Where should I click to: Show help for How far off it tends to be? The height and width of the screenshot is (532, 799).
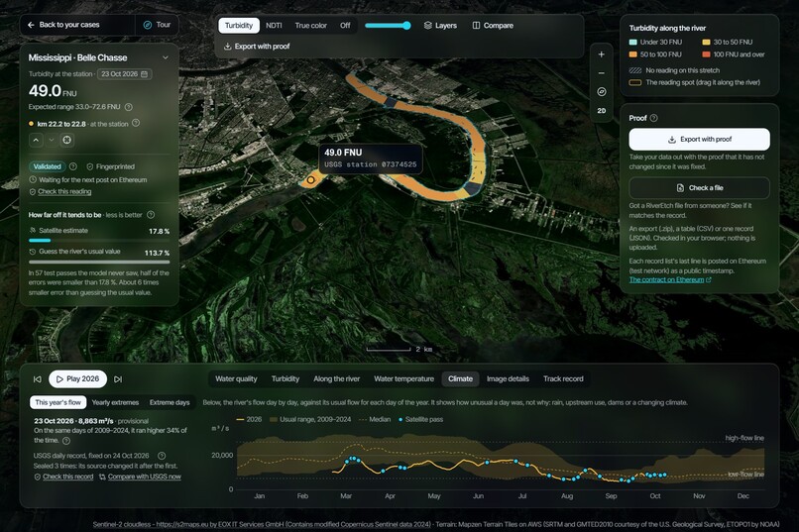pos(151,215)
